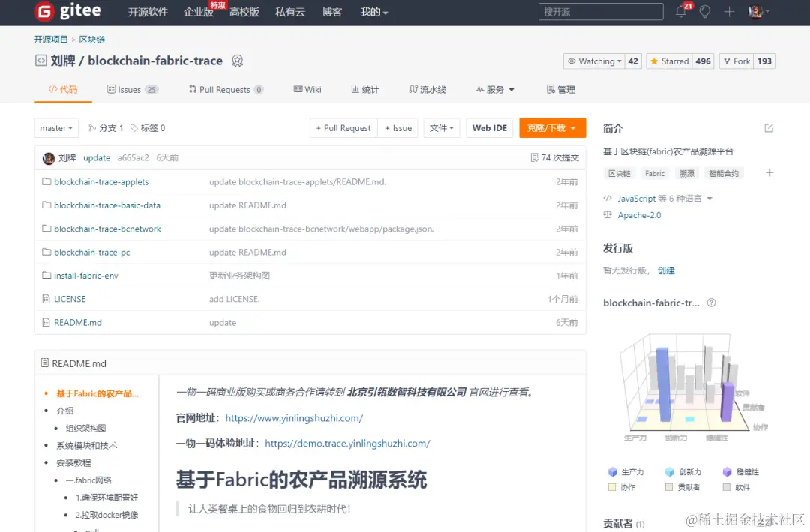Switch to the Wiki tab
Viewport: 810px width, 532px height.
[307, 90]
